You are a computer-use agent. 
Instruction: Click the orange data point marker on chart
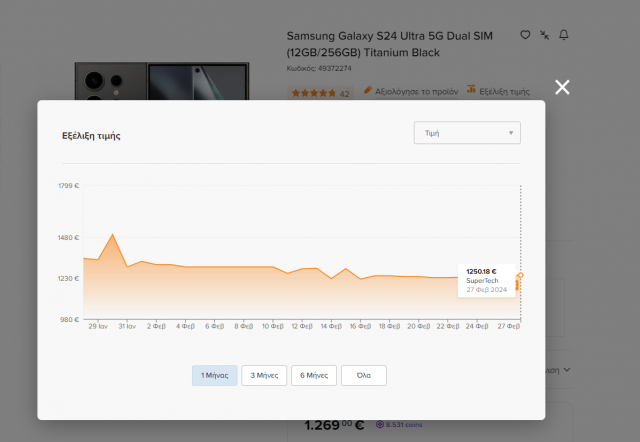coord(520,275)
